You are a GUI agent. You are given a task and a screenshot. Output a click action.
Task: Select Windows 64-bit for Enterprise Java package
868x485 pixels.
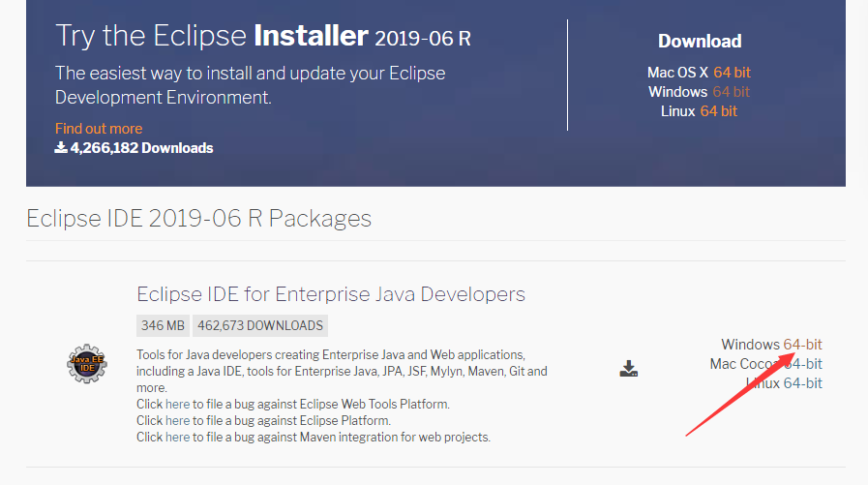click(802, 345)
